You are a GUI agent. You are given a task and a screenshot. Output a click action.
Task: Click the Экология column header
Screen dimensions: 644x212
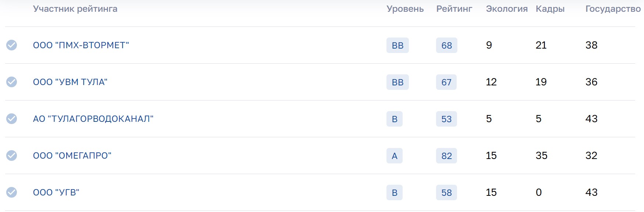[x=507, y=9]
